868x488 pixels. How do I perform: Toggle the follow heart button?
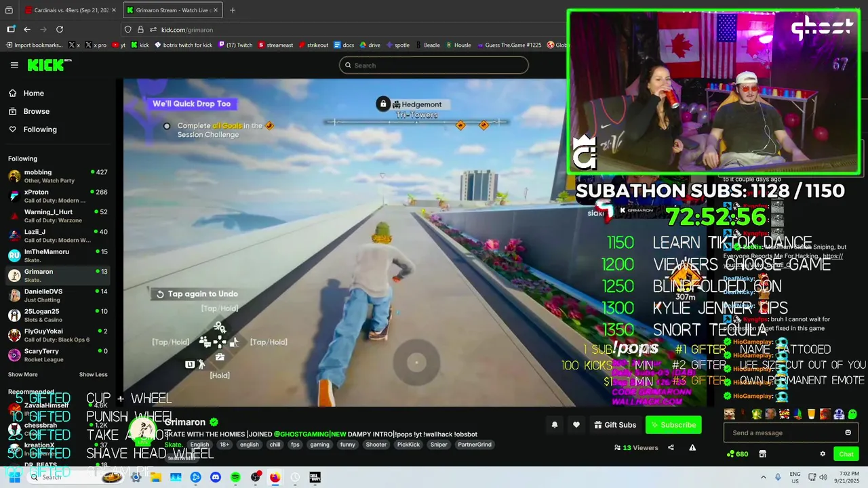point(576,425)
